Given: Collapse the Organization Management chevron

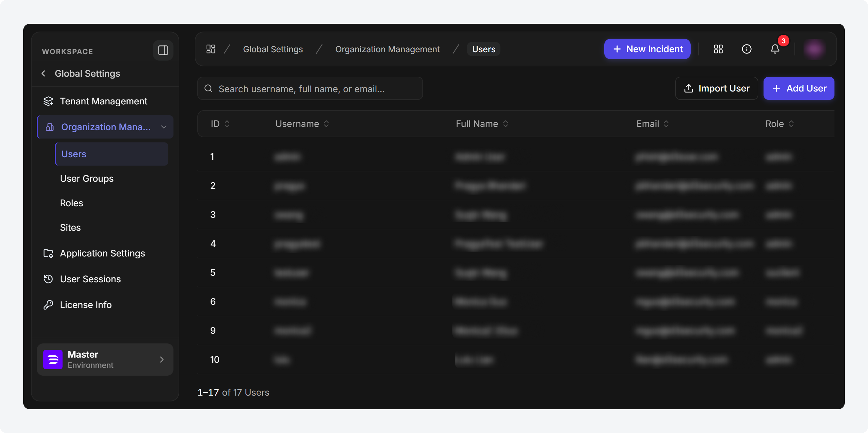Looking at the screenshot, I should tap(164, 127).
